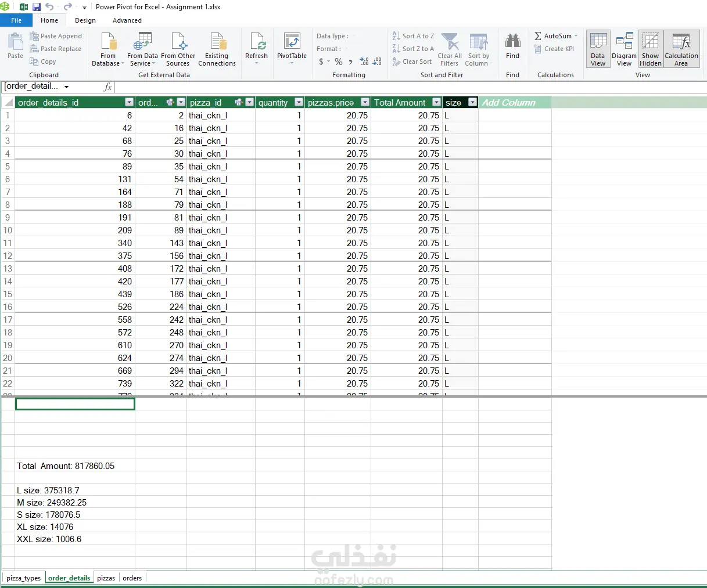The width and height of the screenshot is (707, 588).
Task: Open Existing Connections
Action: coord(217,49)
